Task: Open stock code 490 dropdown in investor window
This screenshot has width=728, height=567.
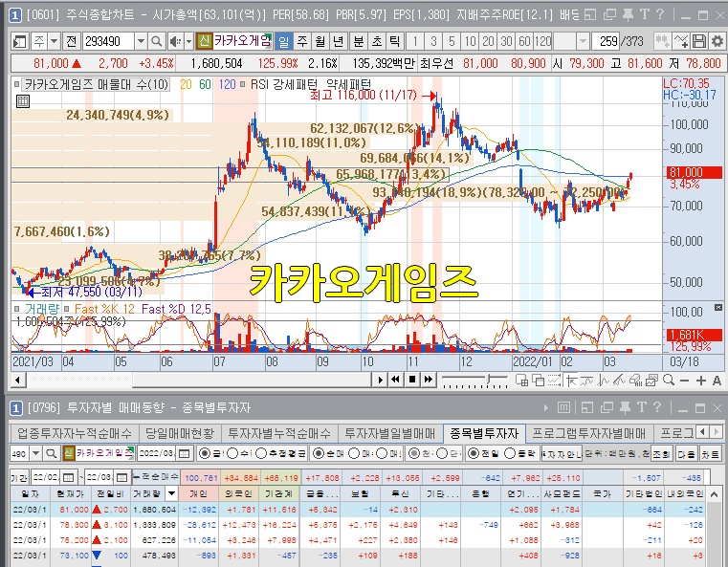Action: tap(35, 453)
